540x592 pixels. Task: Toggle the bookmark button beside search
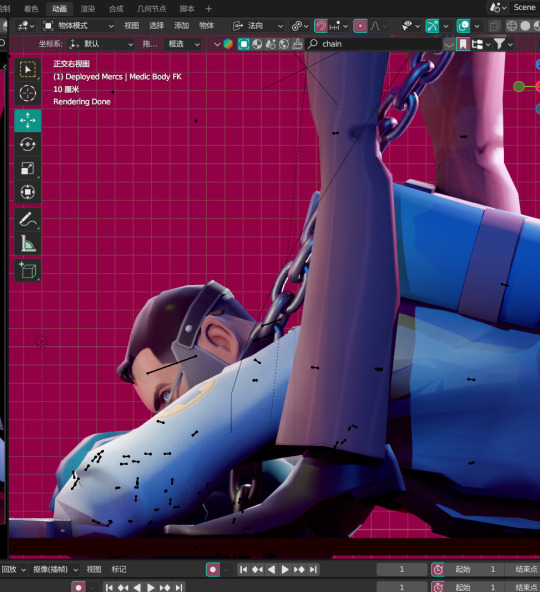click(x=463, y=44)
